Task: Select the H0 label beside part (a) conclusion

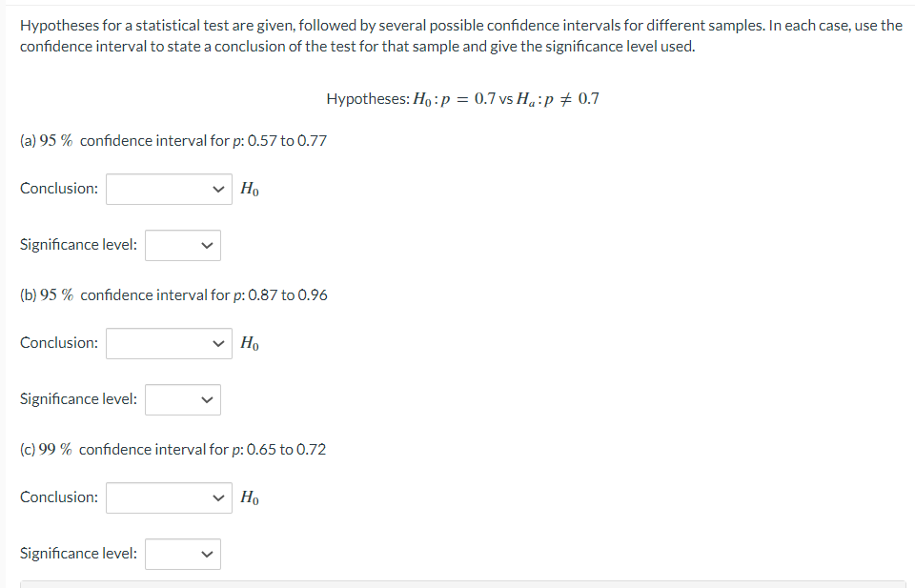Action: (x=248, y=188)
